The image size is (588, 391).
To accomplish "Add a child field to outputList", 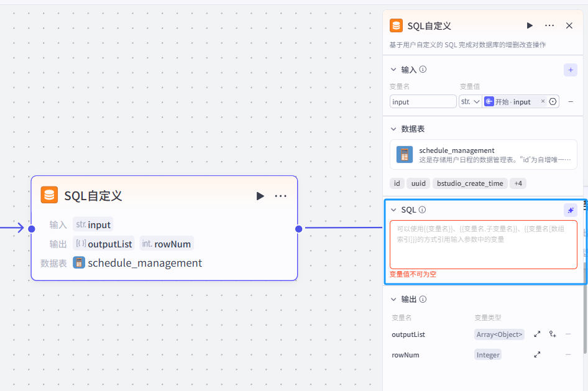I will click(553, 334).
